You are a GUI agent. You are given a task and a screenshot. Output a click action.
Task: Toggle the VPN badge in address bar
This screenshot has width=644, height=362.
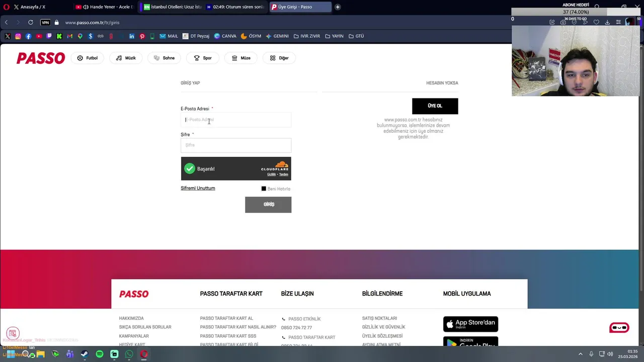(x=45, y=23)
